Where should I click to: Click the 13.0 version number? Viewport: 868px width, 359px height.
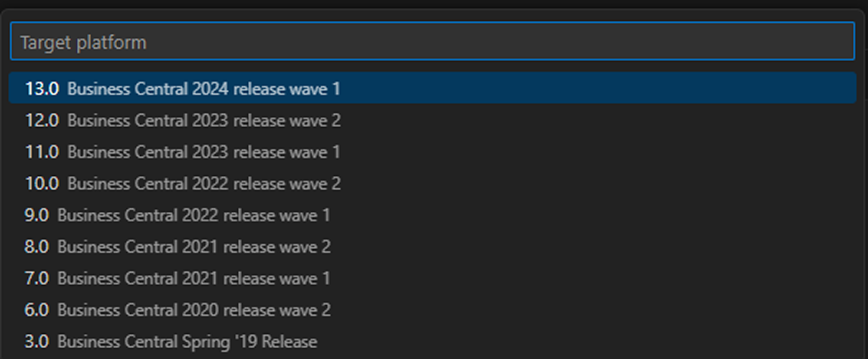[42, 89]
